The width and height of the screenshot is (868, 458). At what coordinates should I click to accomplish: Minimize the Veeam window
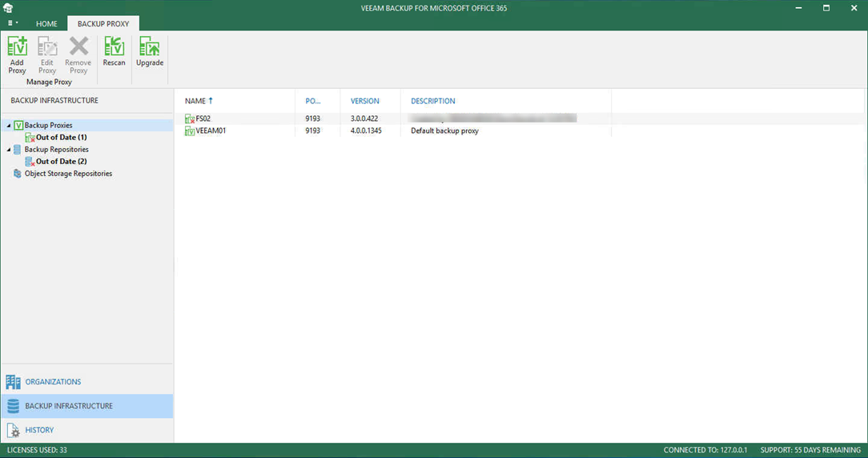799,8
